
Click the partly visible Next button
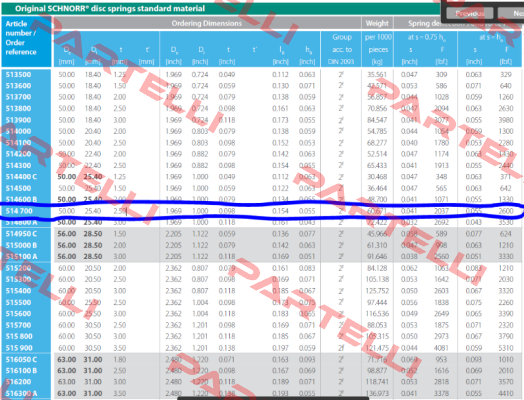tap(511, 13)
